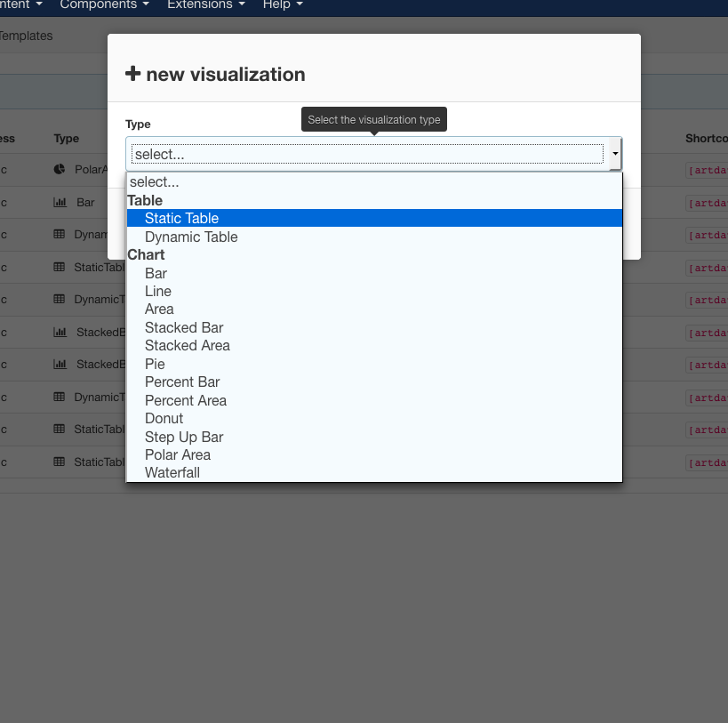Choose "Dynamic Table" from the list

191,237
